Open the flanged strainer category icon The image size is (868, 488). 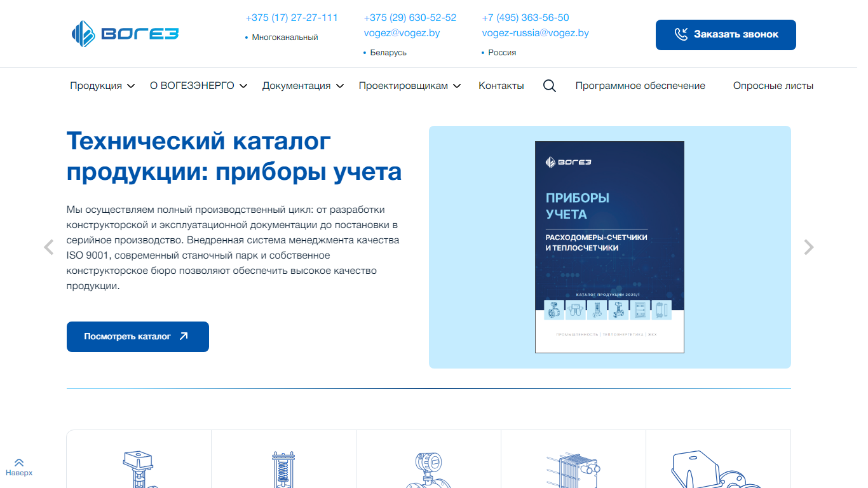(718, 469)
